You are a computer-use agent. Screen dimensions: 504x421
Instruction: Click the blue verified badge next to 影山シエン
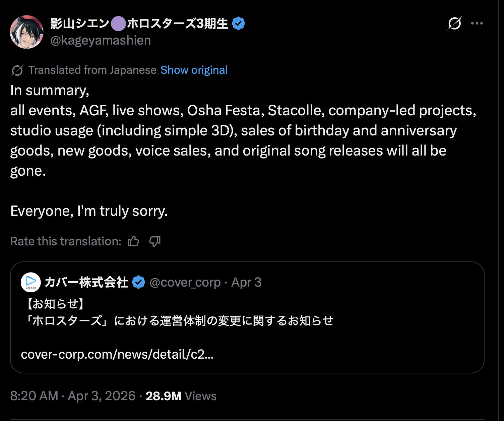tap(239, 23)
